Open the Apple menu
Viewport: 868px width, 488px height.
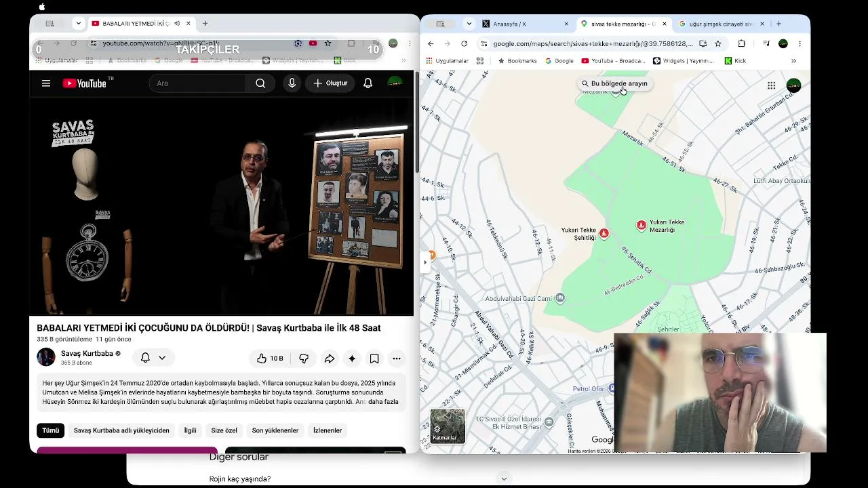42,7
